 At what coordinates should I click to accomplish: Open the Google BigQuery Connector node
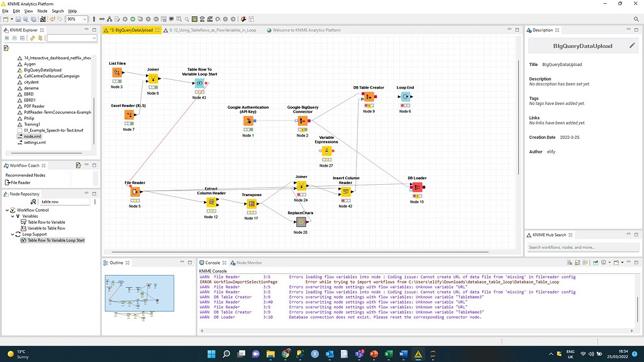coord(303,121)
